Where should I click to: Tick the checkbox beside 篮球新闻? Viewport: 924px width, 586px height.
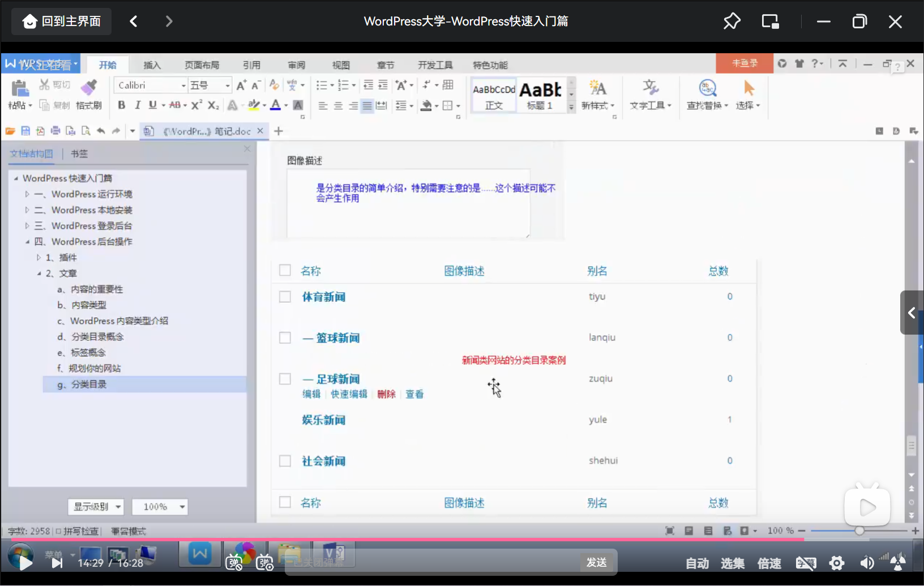tap(285, 338)
